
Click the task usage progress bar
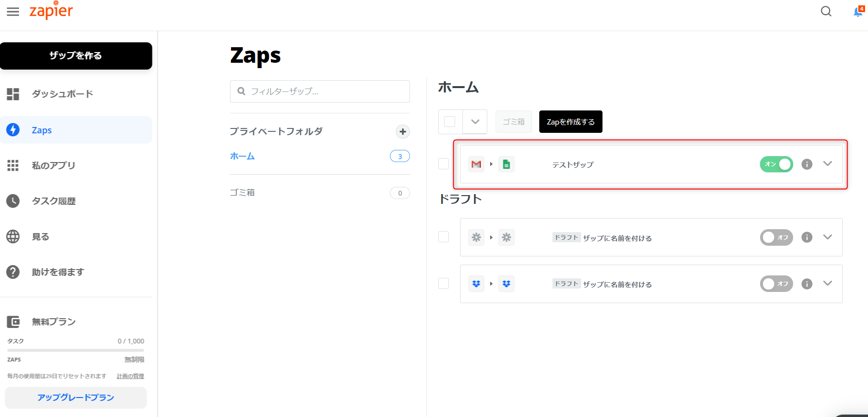coord(76,350)
